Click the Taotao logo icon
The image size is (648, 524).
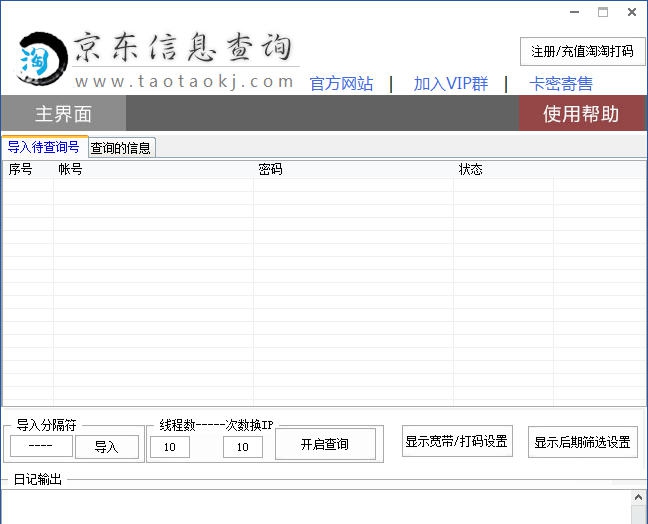(x=38, y=60)
